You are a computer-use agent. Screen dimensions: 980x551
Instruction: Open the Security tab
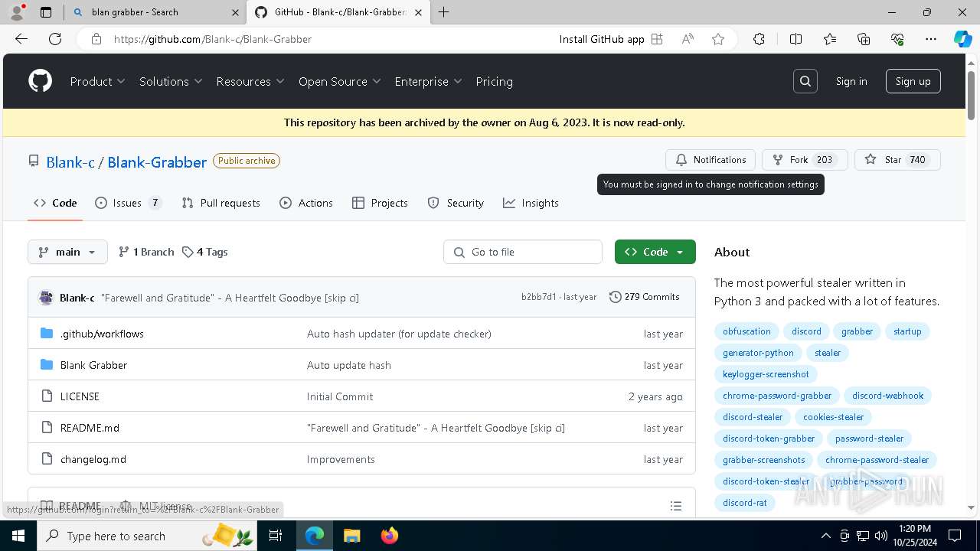456,203
